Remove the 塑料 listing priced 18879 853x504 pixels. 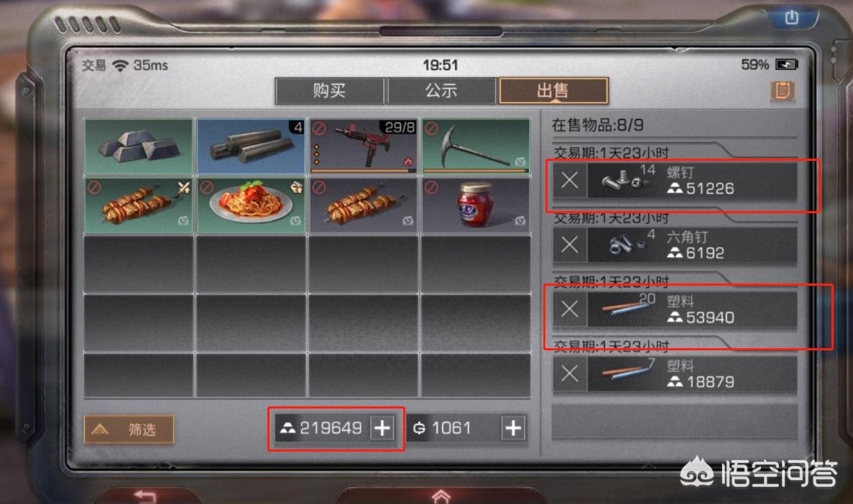coord(570,373)
